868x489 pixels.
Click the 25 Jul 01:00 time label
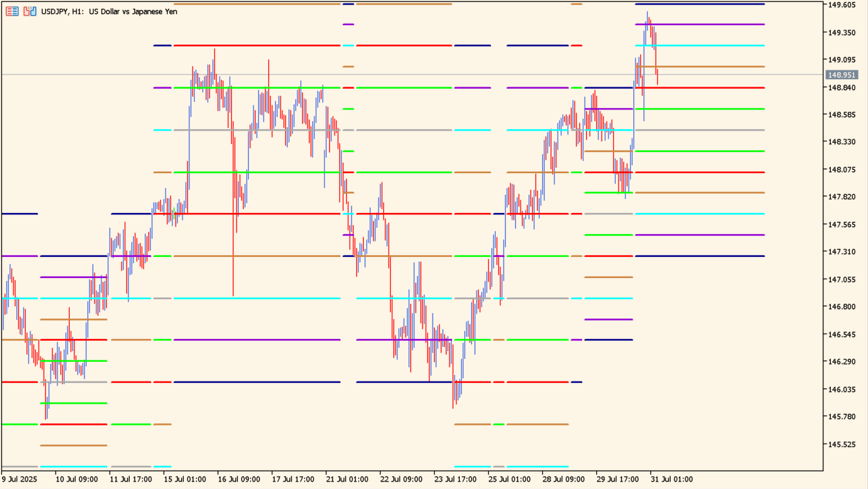pyautogui.click(x=509, y=480)
